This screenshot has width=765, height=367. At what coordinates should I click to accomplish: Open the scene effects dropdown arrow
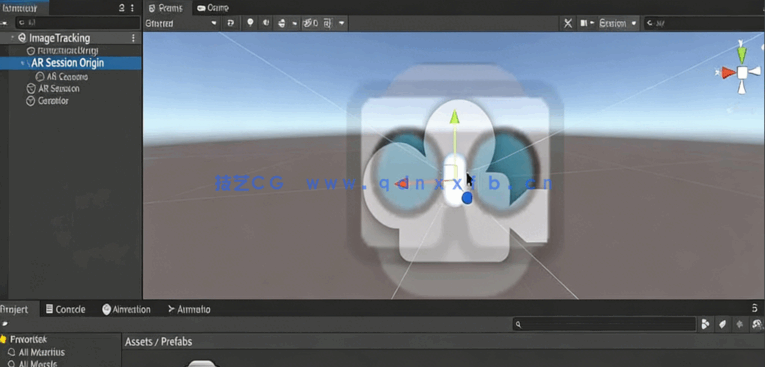[294, 23]
